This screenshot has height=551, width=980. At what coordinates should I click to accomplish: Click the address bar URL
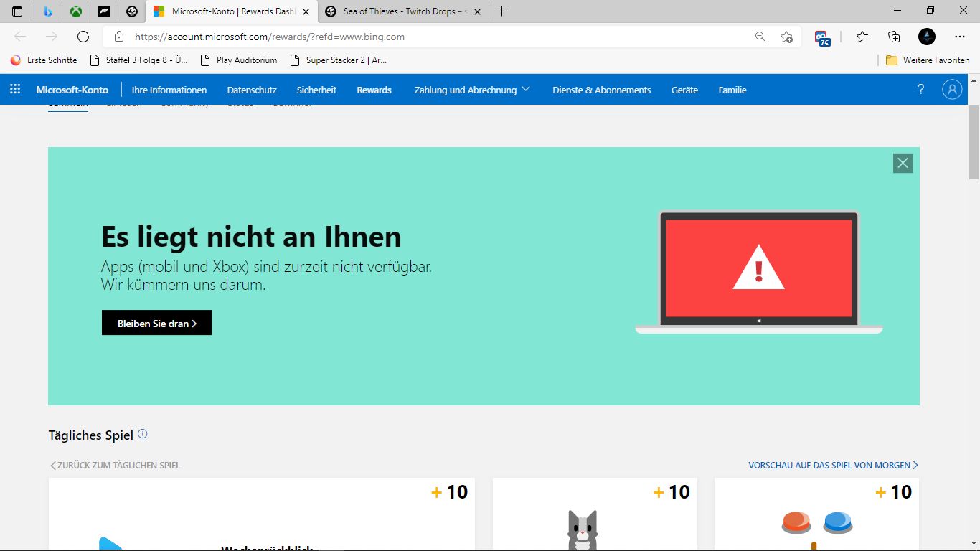(270, 37)
